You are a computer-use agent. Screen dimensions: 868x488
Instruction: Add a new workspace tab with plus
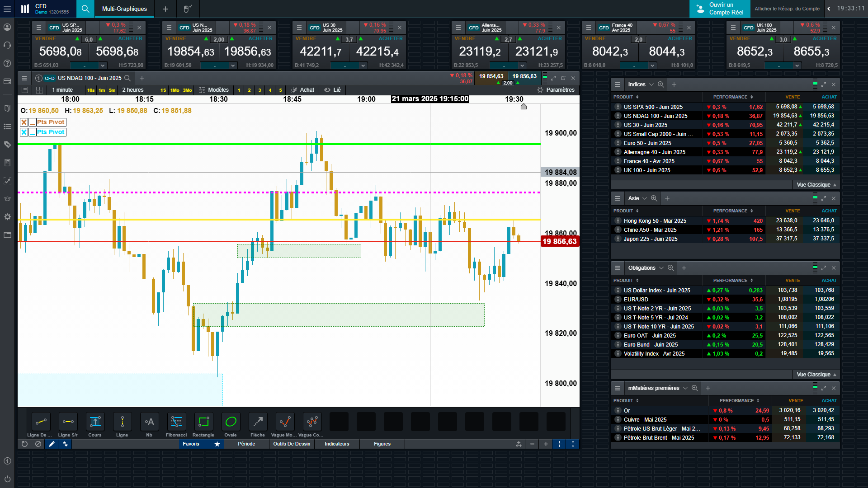(165, 9)
